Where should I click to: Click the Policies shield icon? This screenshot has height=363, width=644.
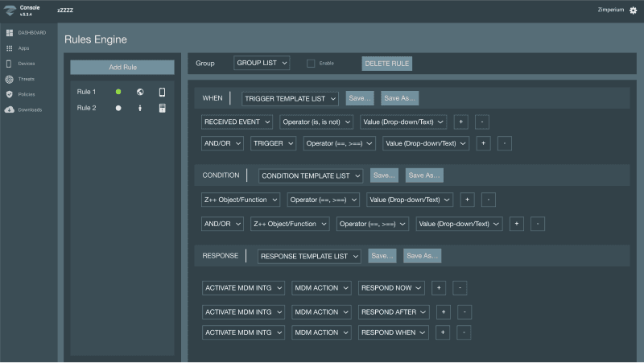click(9, 94)
